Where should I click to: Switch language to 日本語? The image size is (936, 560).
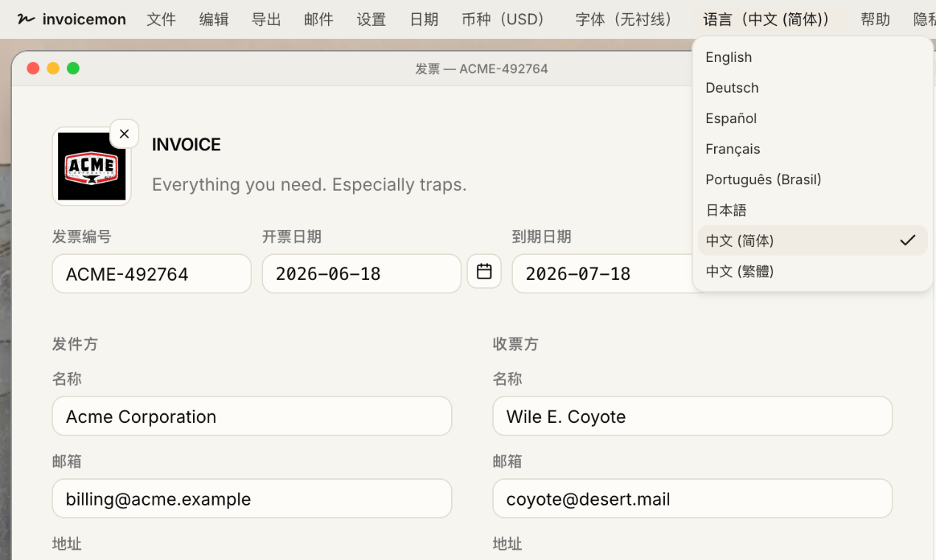point(812,210)
